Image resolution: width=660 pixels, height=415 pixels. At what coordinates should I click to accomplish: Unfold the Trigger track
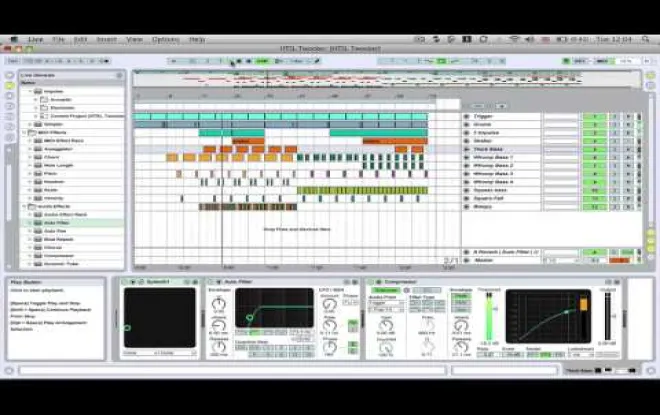point(466,117)
